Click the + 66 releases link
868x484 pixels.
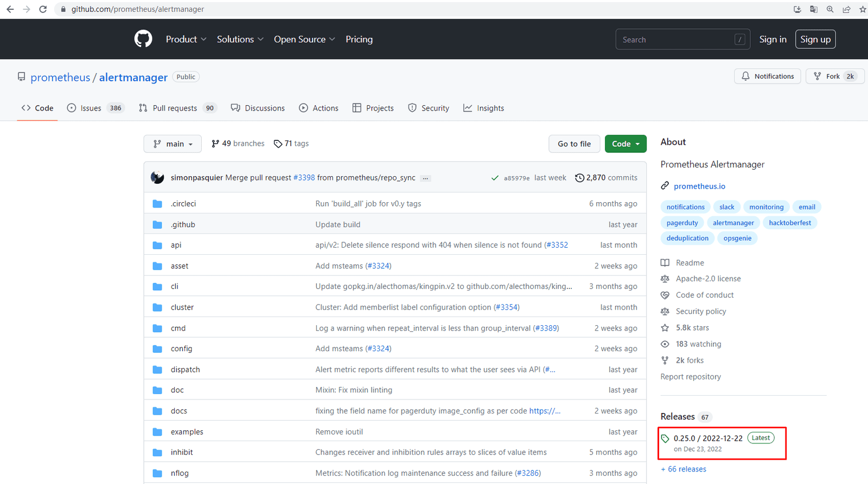[x=684, y=469]
